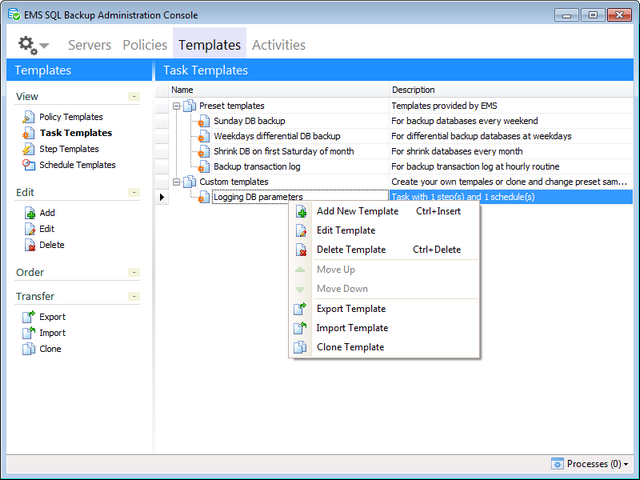This screenshot has height=480, width=640.
Task: Choose Clone Template from context menu
Action: pos(384,347)
